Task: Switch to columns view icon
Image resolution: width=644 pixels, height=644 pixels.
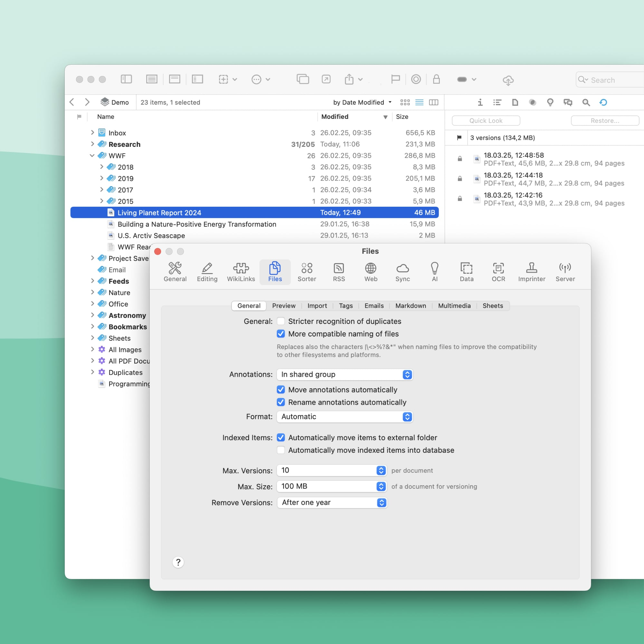Action: (x=433, y=102)
